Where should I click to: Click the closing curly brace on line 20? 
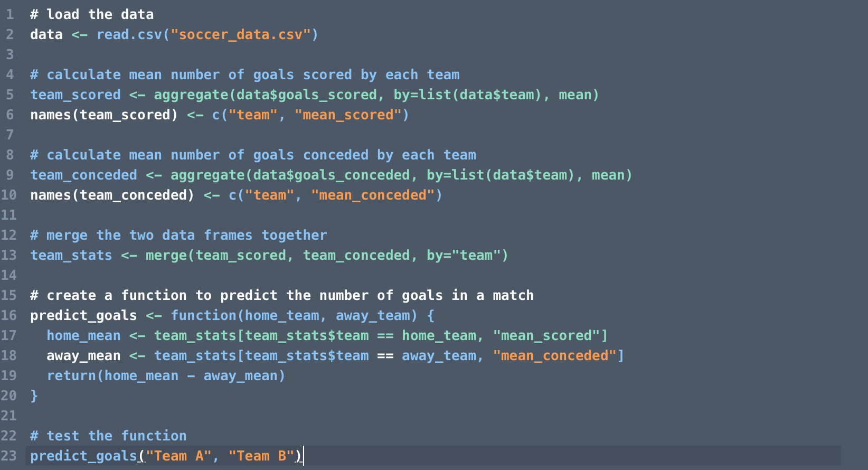(34, 396)
